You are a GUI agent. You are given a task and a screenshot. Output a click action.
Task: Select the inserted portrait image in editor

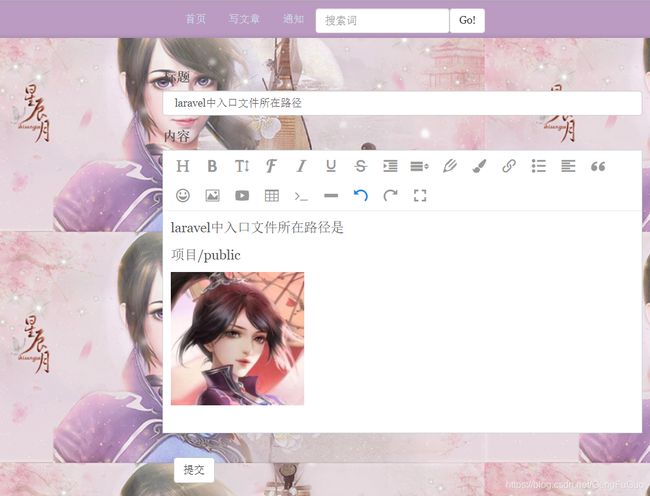237,339
